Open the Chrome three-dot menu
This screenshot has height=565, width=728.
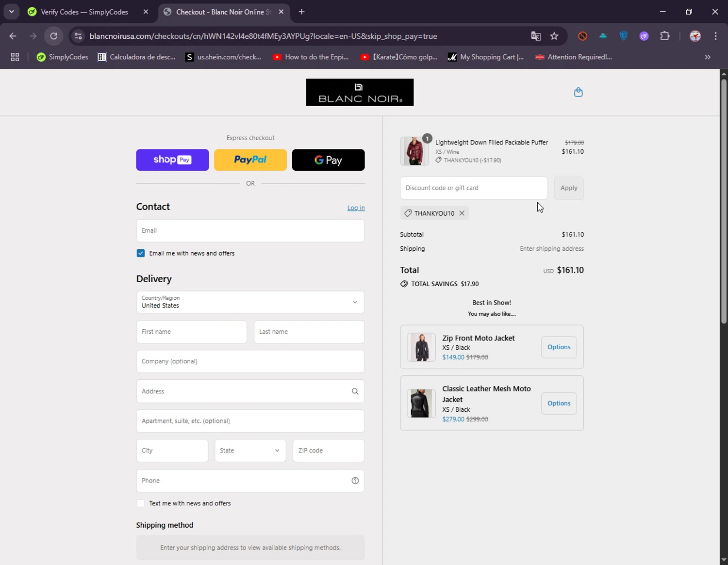[715, 36]
